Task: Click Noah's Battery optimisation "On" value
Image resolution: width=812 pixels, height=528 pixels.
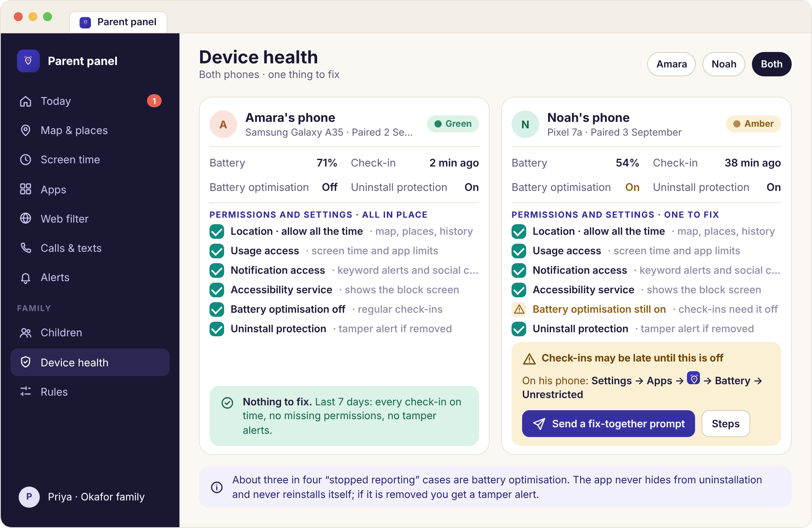Action: (632, 187)
